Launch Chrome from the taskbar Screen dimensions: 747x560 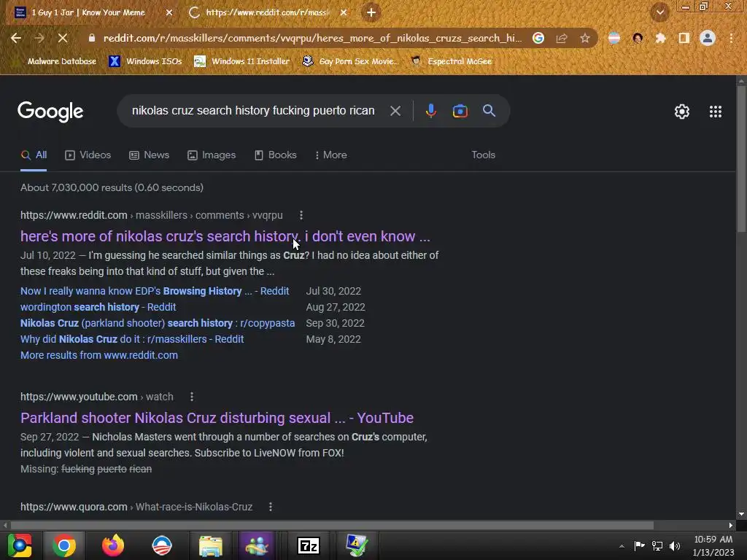(x=64, y=545)
